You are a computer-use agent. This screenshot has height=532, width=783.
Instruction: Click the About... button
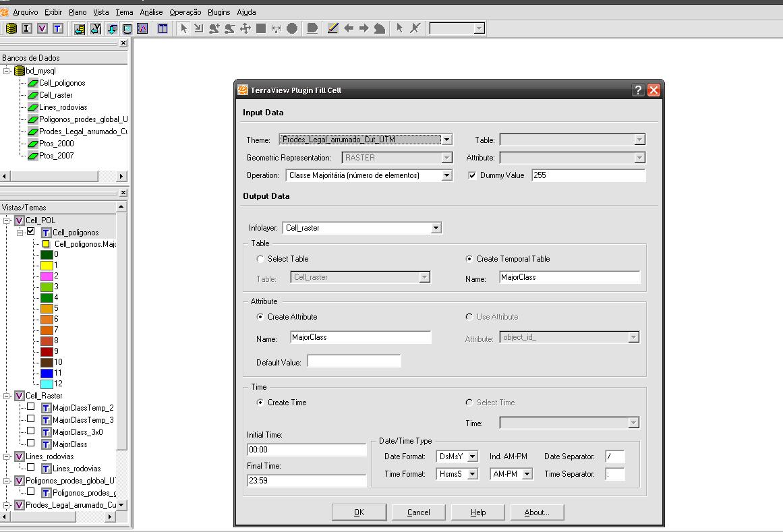(x=536, y=512)
